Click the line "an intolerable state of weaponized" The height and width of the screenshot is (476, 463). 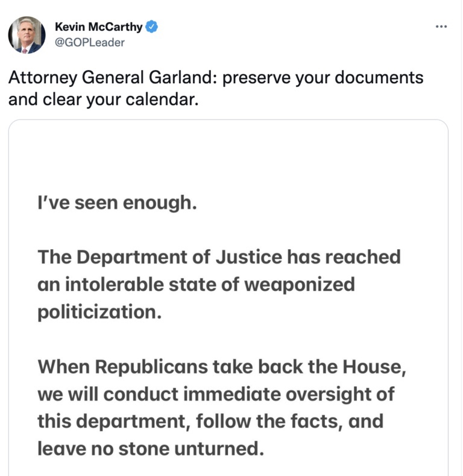click(196, 284)
